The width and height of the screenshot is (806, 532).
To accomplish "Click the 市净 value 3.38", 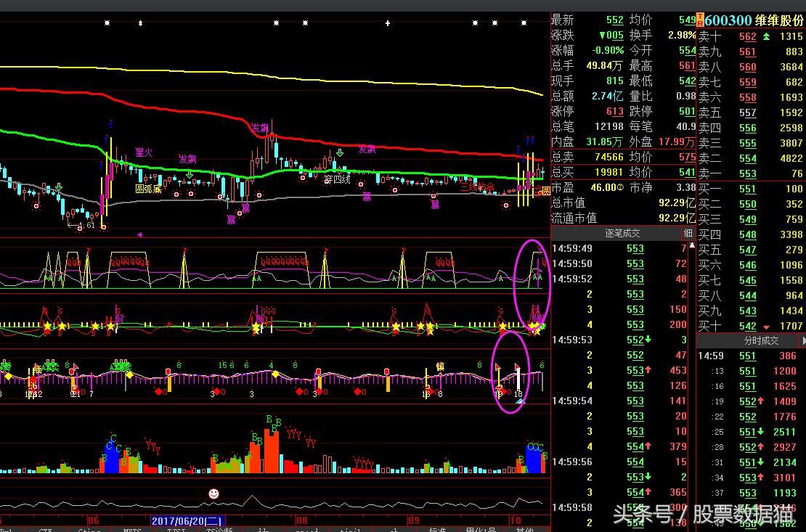I will pyautogui.click(x=685, y=187).
